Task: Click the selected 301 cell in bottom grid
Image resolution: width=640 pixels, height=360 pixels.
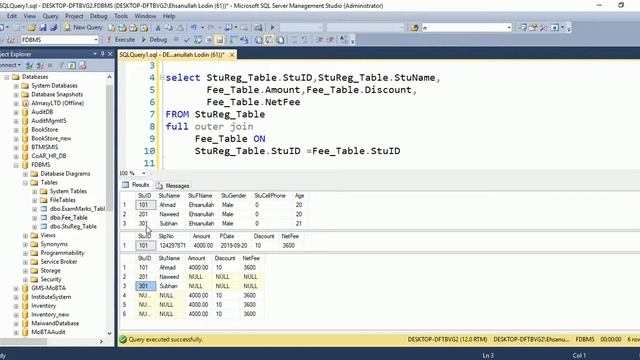Action: [146, 286]
